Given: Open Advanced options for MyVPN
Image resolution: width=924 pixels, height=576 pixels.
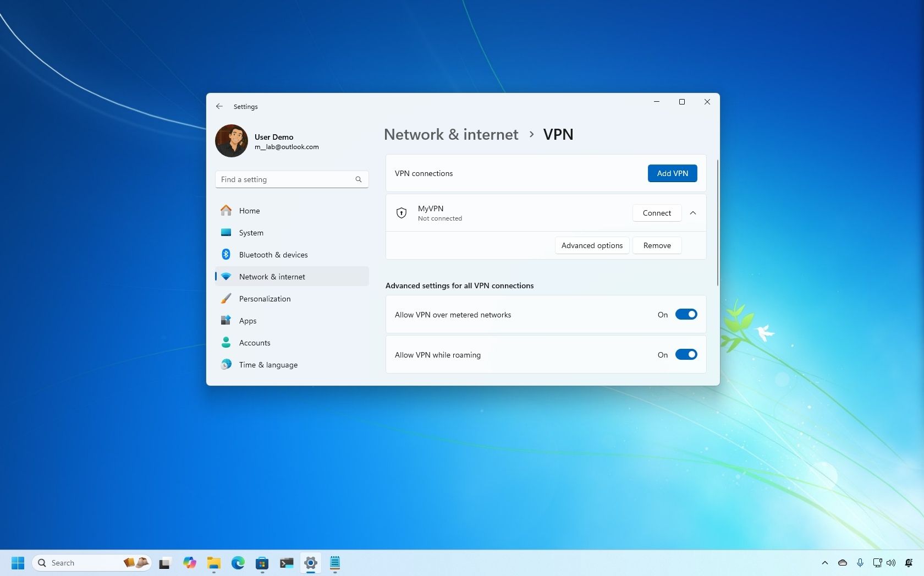Looking at the screenshot, I should pyautogui.click(x=591, y=245).
